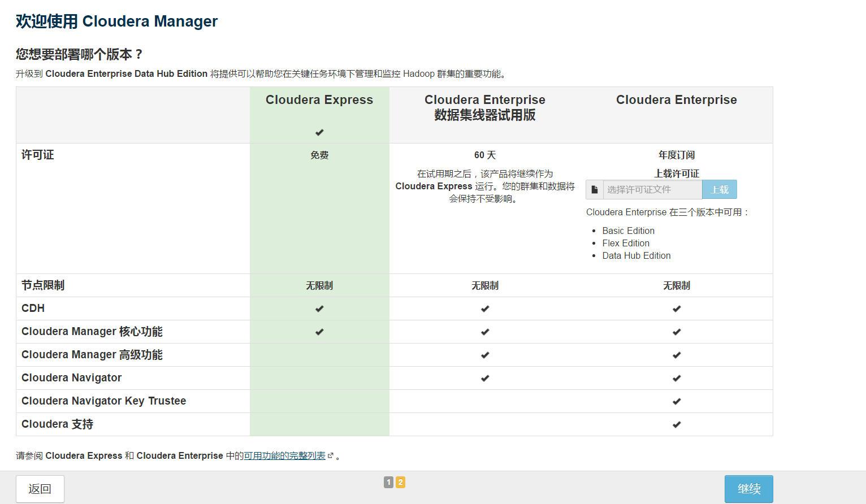The height and width of the screenshot is (504, 866).
Task: Click the 欢迎使用 Cloudera Manager heading
Action: point(116,21)
